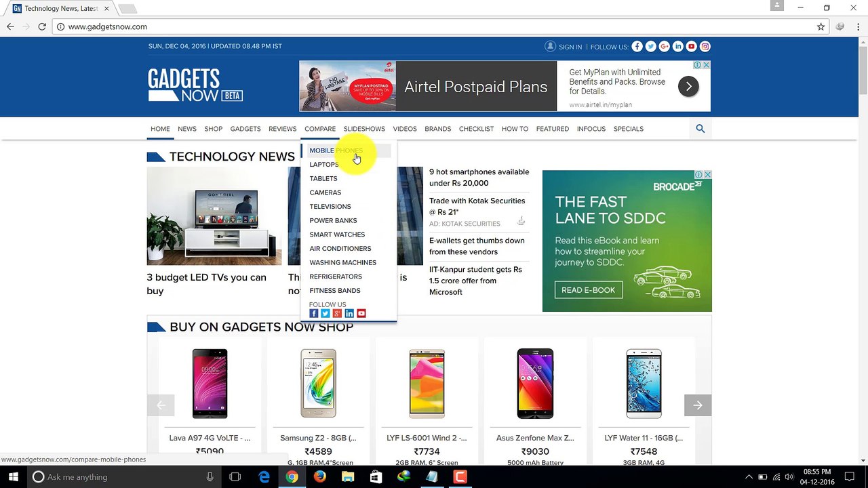
Task: Open Chrome menu three dots
Action: point(858,26)
